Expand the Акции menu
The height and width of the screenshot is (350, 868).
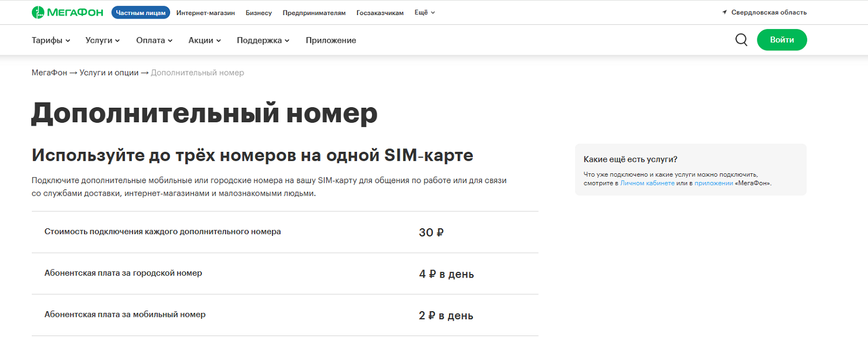pyautogui.click(x=205, y=40)
